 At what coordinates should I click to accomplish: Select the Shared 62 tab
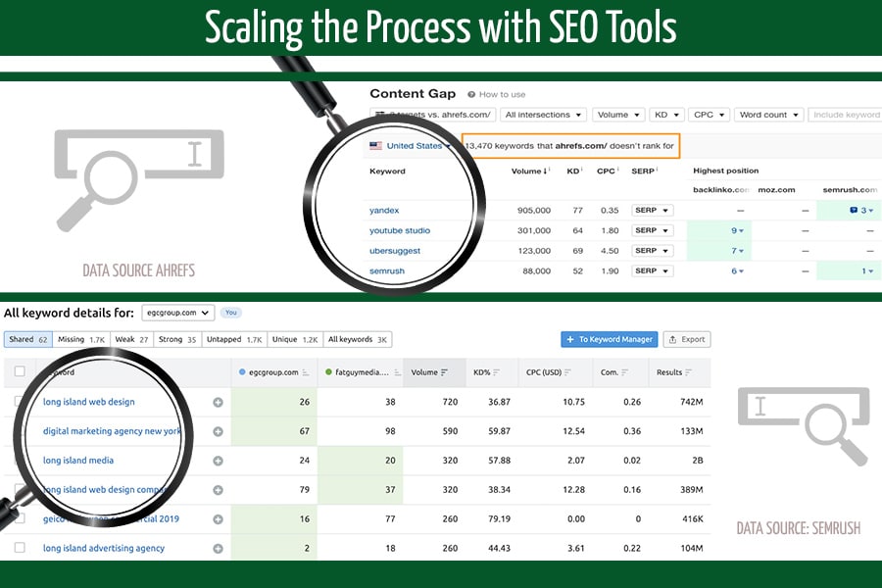click(x=28, y=339)
